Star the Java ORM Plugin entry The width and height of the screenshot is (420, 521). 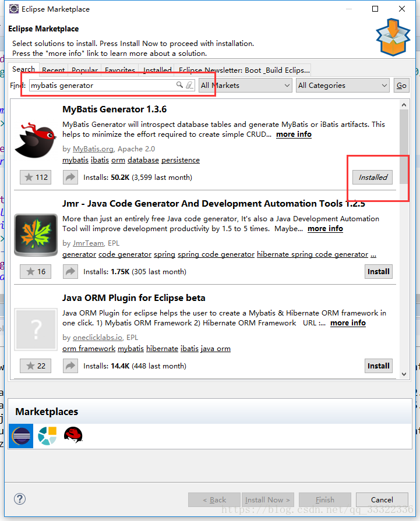click(36, 366)
